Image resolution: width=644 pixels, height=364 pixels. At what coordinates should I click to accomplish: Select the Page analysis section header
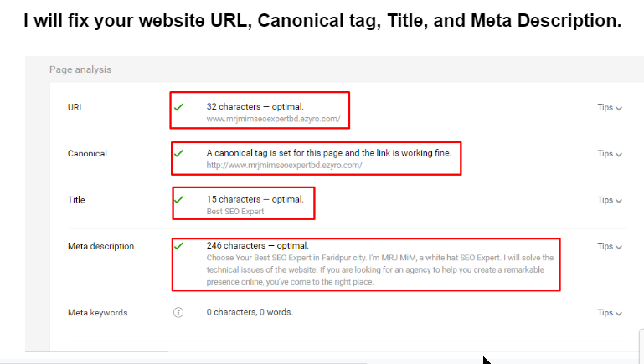80,69
